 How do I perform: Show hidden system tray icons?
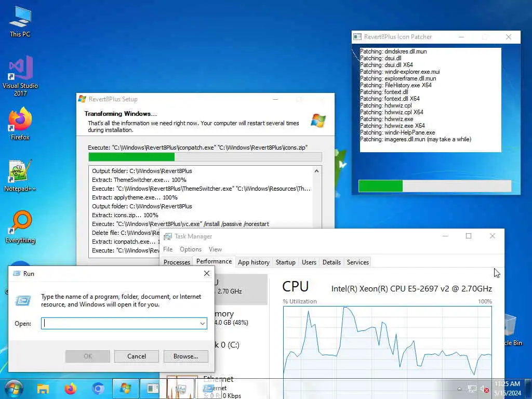point(459,389)
